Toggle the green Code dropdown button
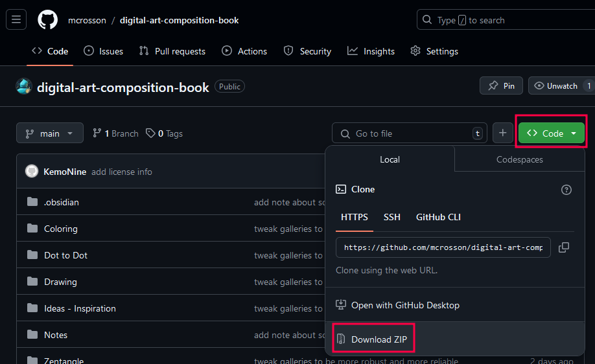Viewport: 595px width, 364px height. click(552, 133)
